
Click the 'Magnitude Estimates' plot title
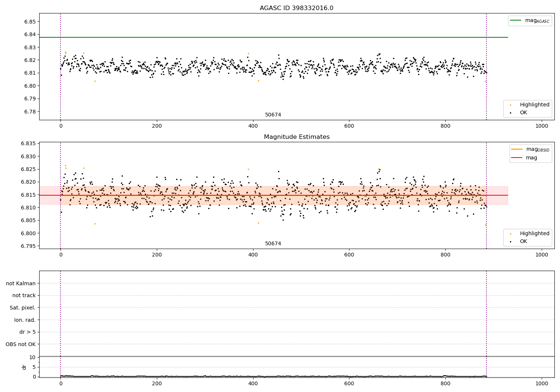pos(296,137)
